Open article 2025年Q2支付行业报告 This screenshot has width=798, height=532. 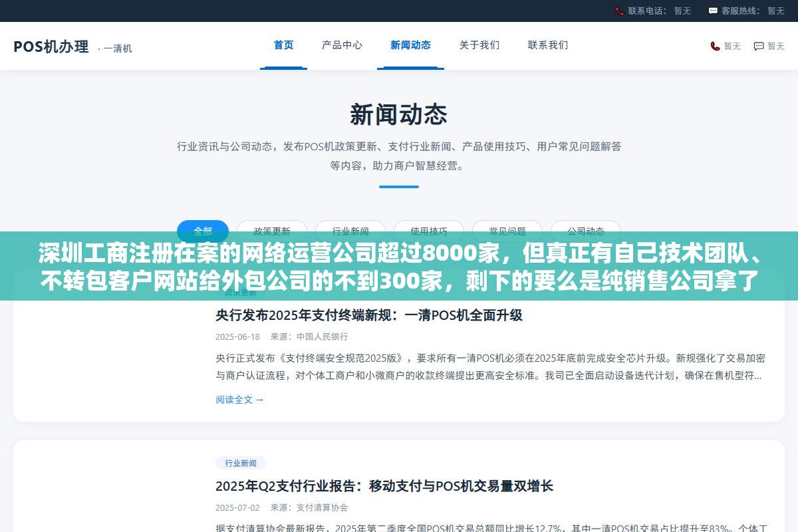click(x=384, y=486)
